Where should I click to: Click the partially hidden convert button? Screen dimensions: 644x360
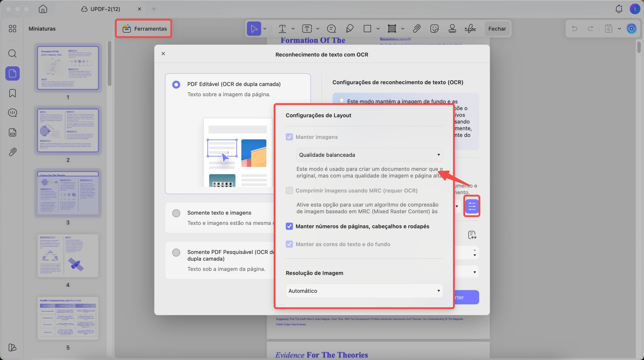466,297
